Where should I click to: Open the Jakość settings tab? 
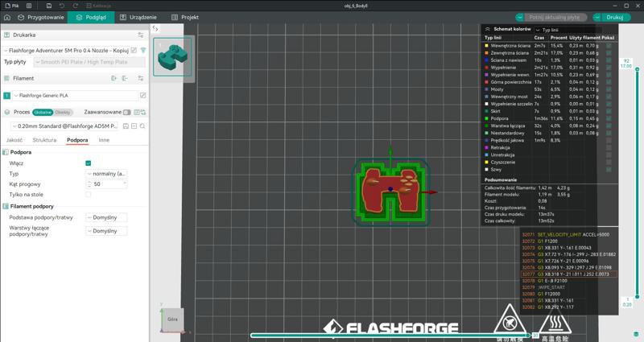14,140
